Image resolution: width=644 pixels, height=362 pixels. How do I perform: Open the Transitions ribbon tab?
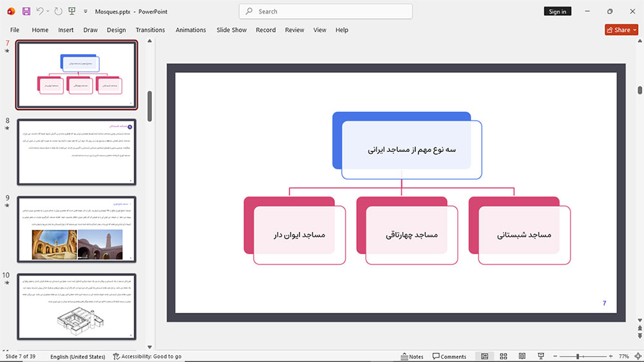150,30
